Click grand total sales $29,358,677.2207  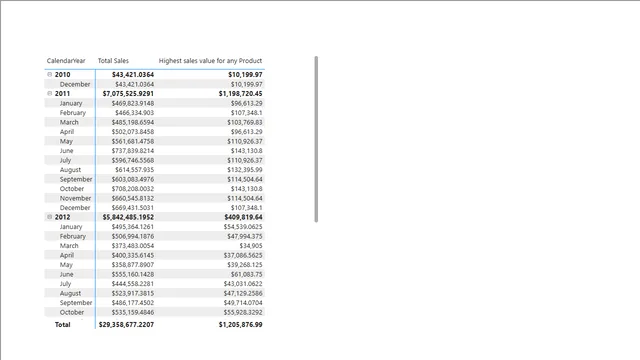(x=126, y=324)
